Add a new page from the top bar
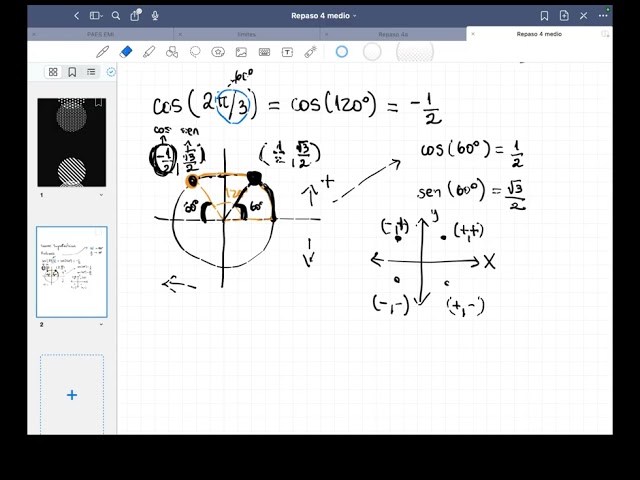The width and height of the screenshot is (640, 480). click(564, 16)
